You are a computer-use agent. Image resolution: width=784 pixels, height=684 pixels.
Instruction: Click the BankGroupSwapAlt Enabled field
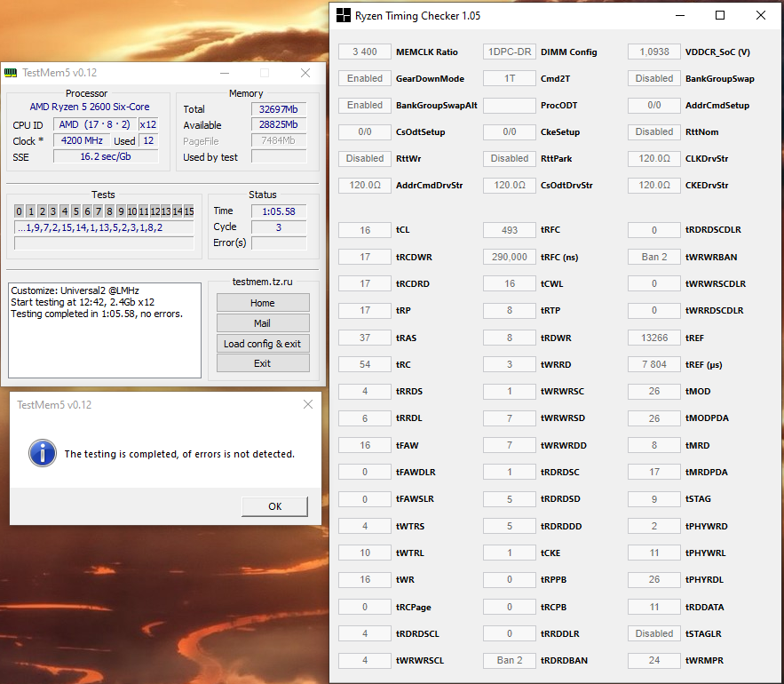coord(365,105)
